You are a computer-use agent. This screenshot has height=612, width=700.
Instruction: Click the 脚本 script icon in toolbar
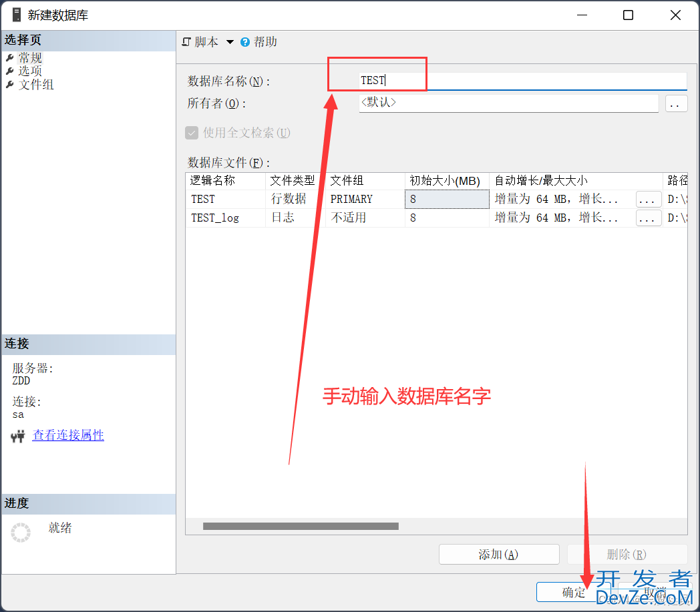(x=186, y=42)
